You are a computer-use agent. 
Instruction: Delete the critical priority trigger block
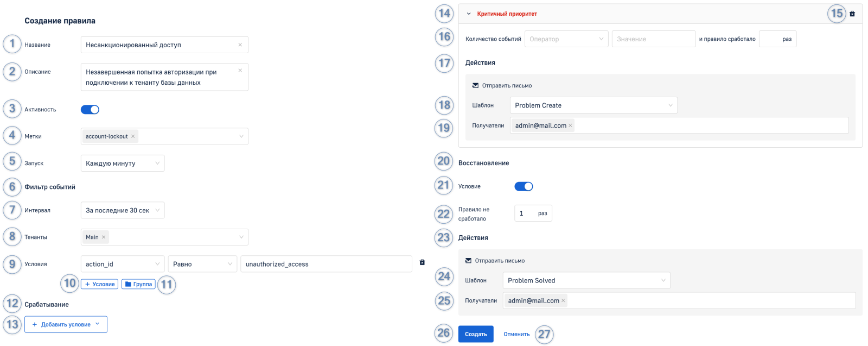pyautogui.click(x=852, y=14)
